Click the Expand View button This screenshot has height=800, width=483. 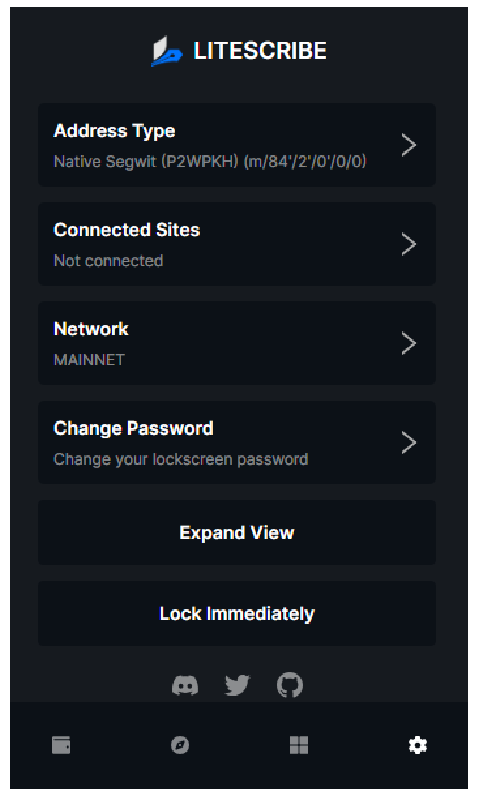point(237,533)
